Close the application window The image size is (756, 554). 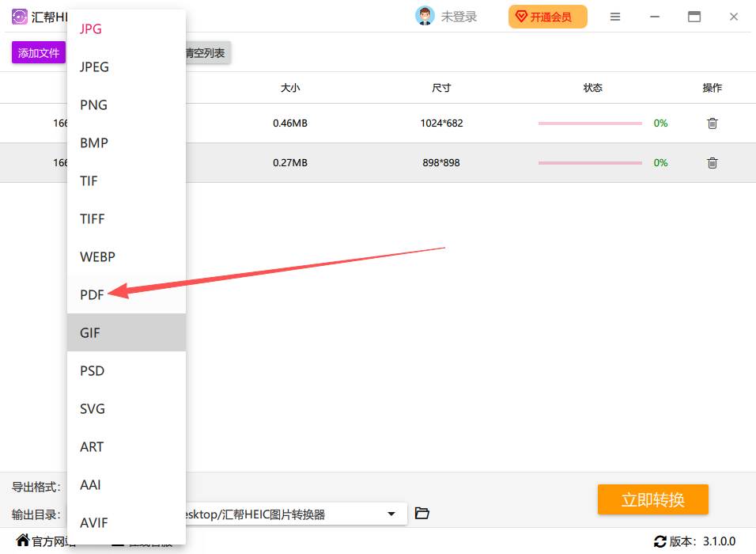click(734, 17)
